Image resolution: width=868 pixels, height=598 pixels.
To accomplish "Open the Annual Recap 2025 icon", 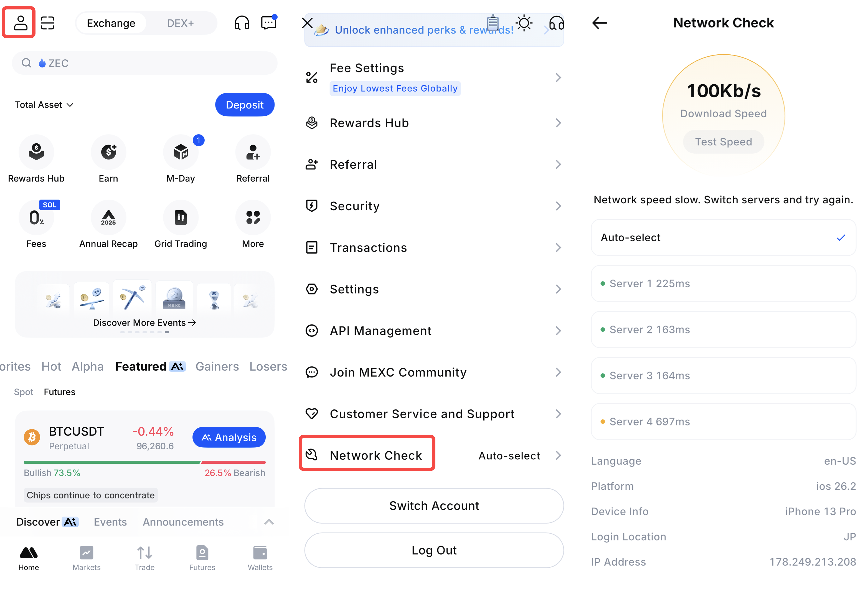I will click(x=108, y=217).
